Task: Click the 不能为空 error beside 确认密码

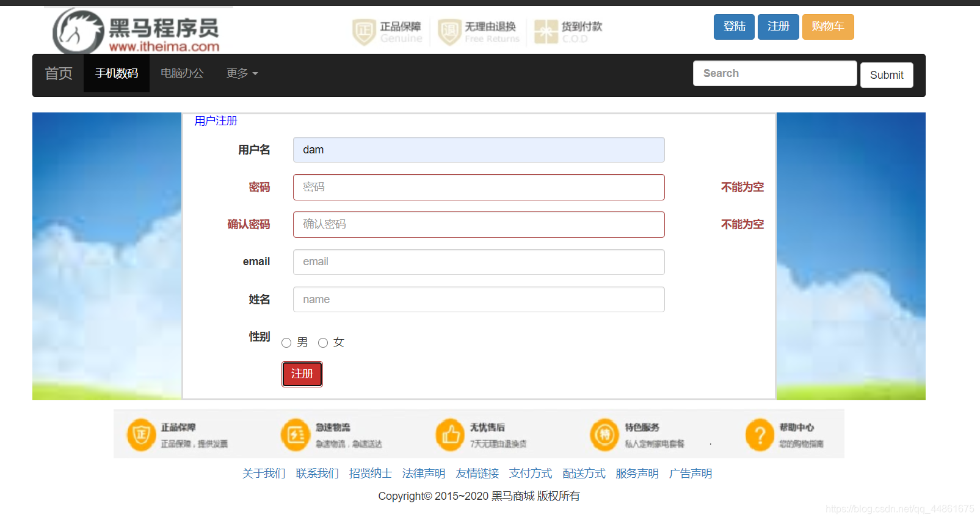Action: click(x=742, y=224)
